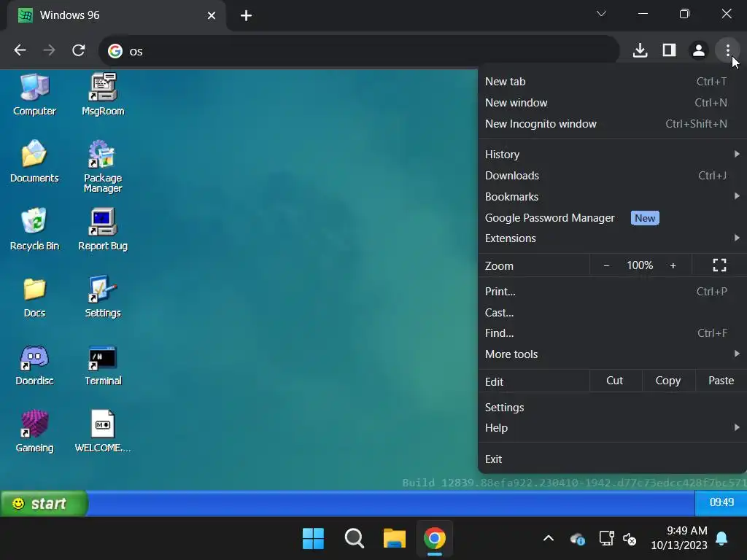747x560 pixels.
Task: Open Settings from the Chrome menu
Action: pos(612,407)
